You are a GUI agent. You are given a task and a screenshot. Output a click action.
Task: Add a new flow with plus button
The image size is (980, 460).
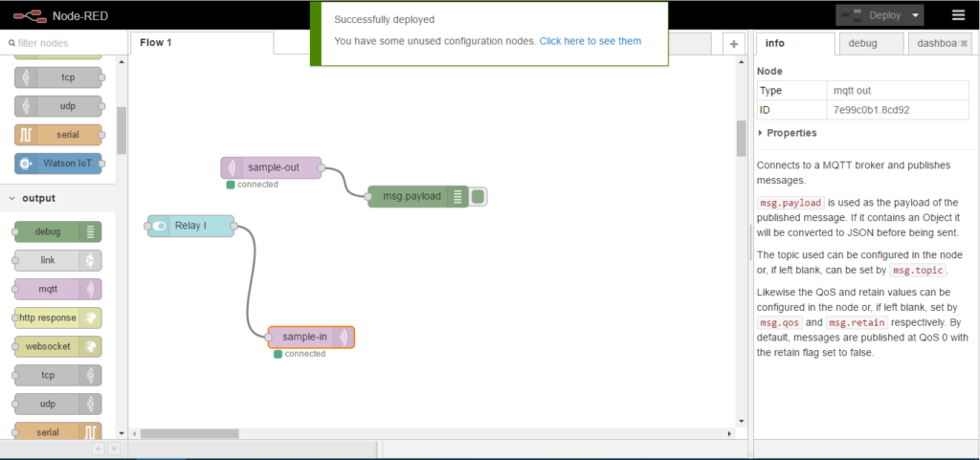tap(733, 44)
